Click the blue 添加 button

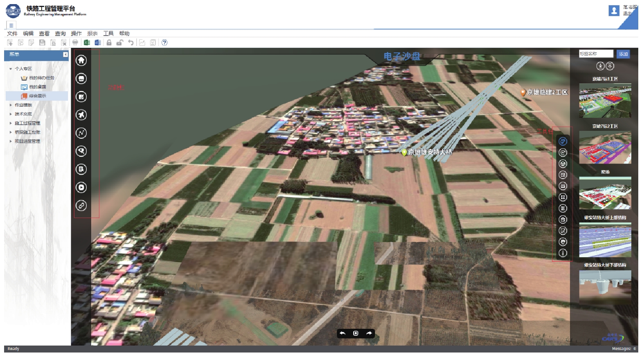[x=623, y=54]
